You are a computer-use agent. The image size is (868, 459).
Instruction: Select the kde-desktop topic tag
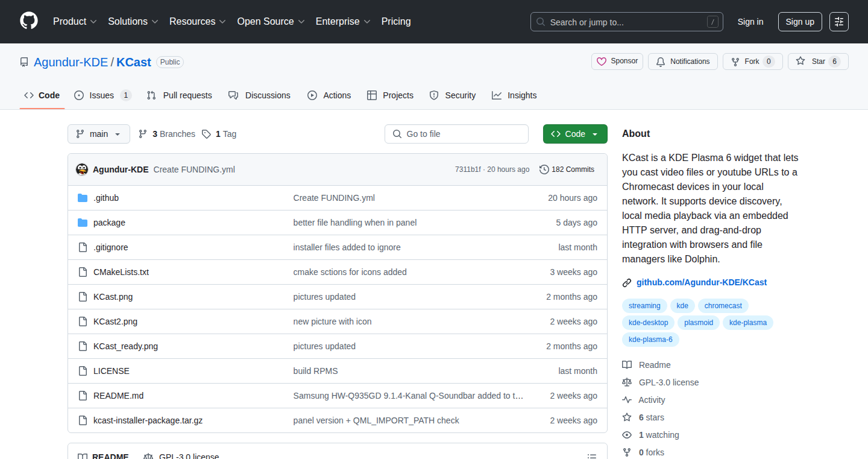click(x=649, y=323)
